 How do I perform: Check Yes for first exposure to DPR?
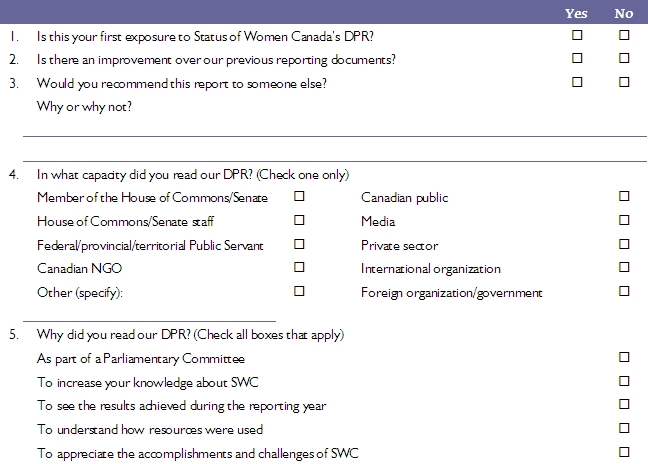577,35
